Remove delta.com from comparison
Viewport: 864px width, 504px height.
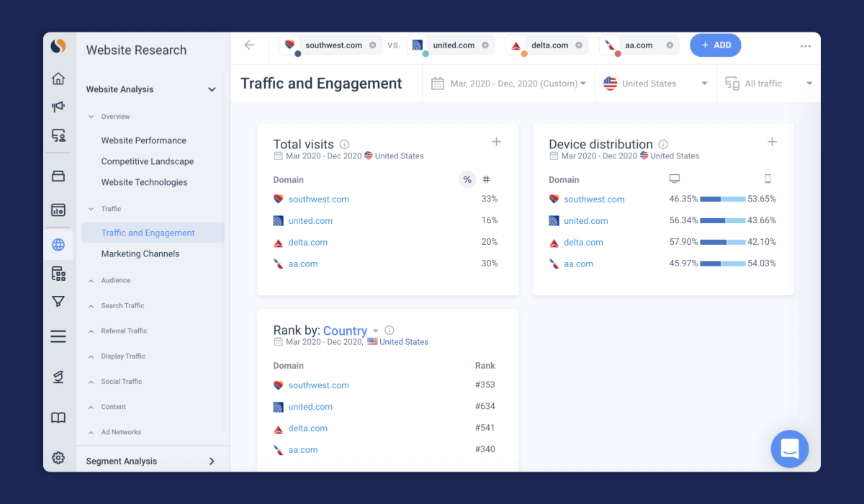pos(579,45)
